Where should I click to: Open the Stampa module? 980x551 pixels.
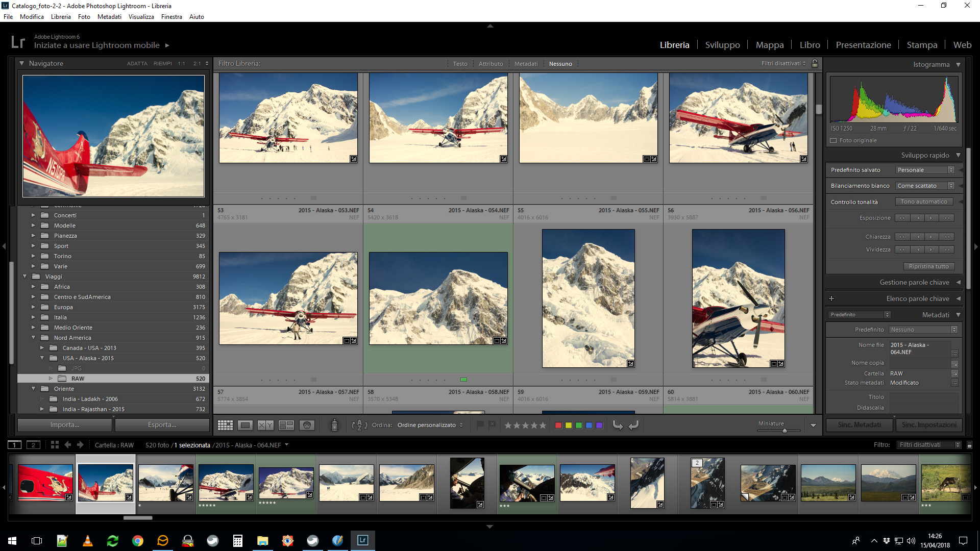922,45
